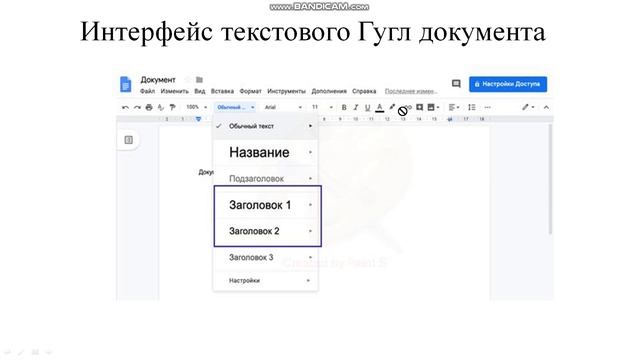640x360 pixels.
Task: Open comment history icon
Action: tap(456, 84)
